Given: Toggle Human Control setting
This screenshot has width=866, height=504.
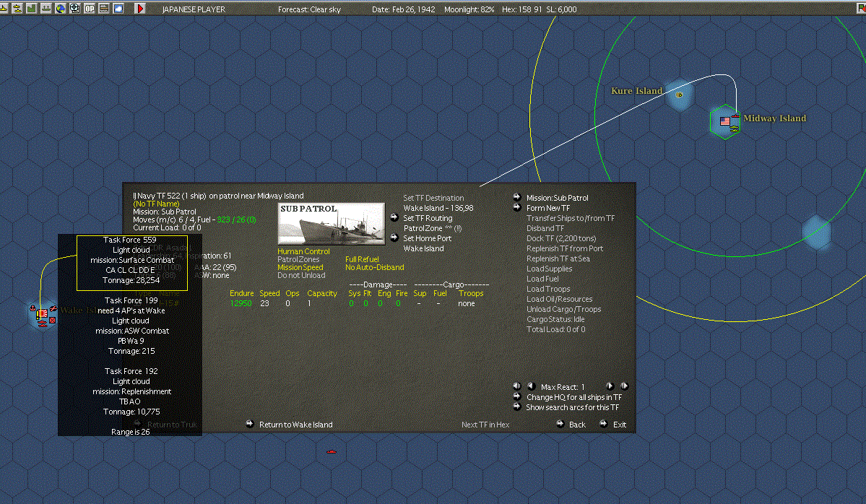Looking at the screenshot, I should pyautogui.click(x=303, y=251).
